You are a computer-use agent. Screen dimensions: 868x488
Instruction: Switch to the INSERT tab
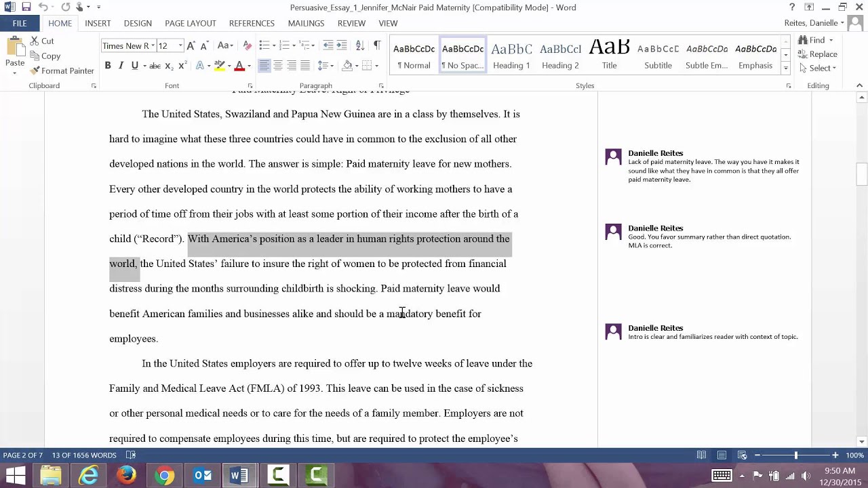pos(98,23)
